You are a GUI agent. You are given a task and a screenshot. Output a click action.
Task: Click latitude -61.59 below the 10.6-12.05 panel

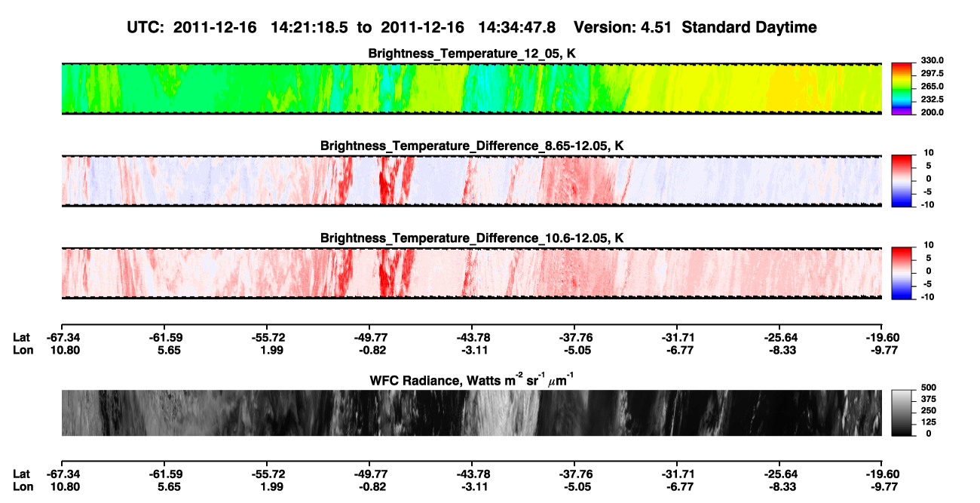(165, 337)
